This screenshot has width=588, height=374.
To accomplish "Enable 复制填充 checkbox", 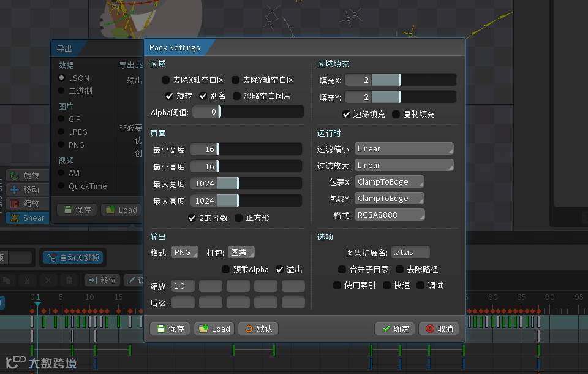I will pos(396,114).
